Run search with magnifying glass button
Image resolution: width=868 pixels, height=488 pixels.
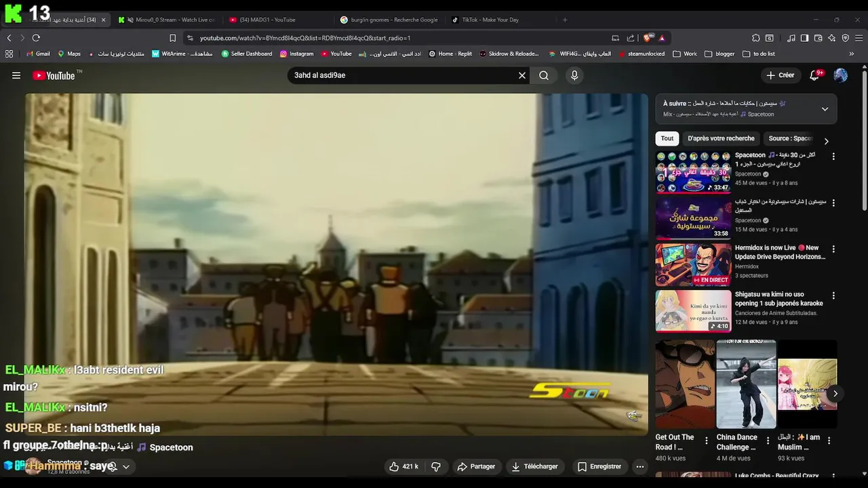(x=544, y=75)
